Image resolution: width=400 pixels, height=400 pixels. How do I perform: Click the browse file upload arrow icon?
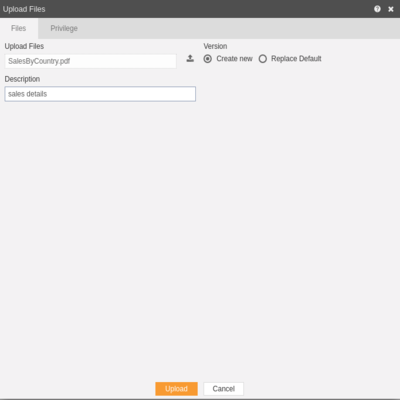190,59
